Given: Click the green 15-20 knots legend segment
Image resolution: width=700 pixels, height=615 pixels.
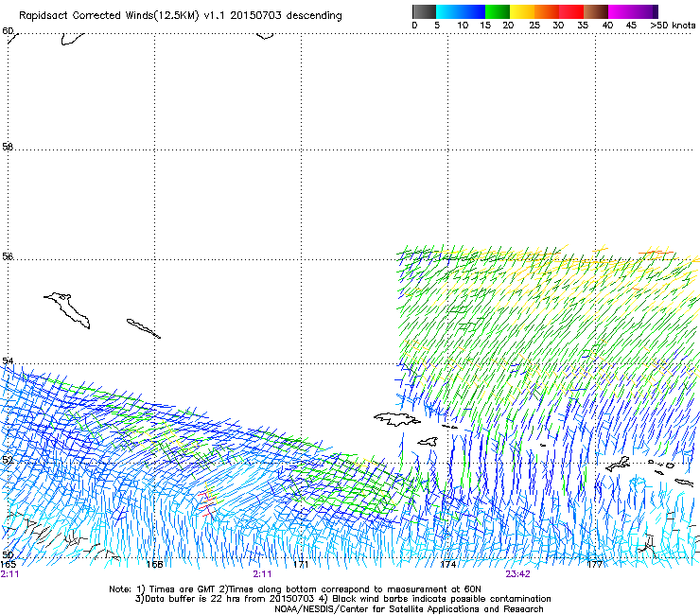Looking at the screenshot, I should pos(498,11).
